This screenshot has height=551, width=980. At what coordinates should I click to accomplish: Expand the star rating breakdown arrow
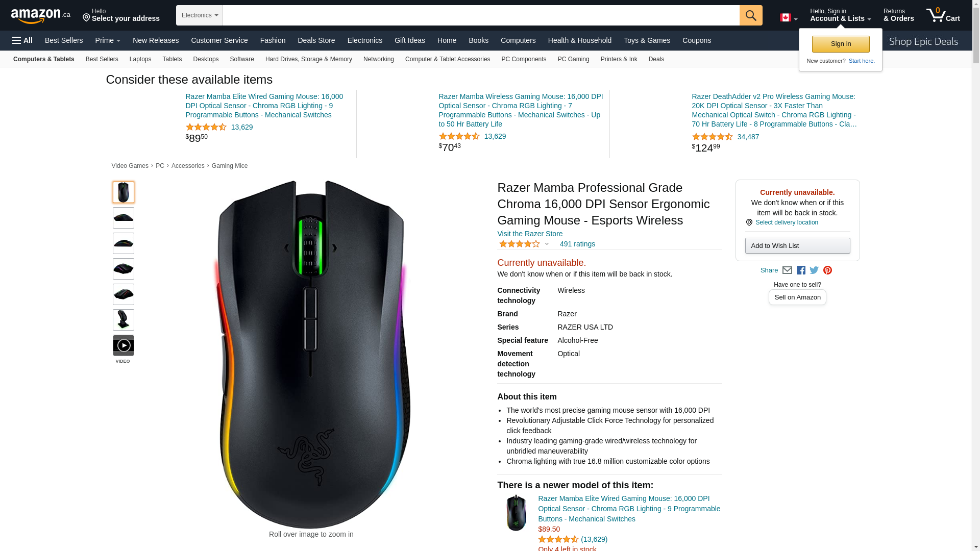click(547, 244)
